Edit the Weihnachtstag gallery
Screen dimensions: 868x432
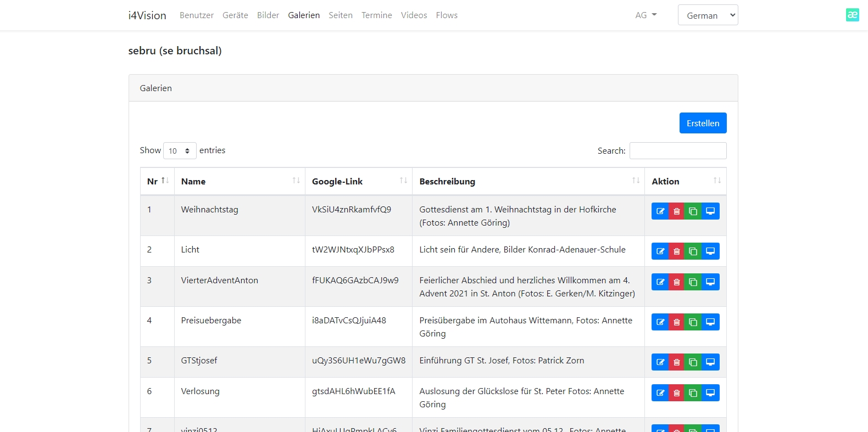click(660, 211)
